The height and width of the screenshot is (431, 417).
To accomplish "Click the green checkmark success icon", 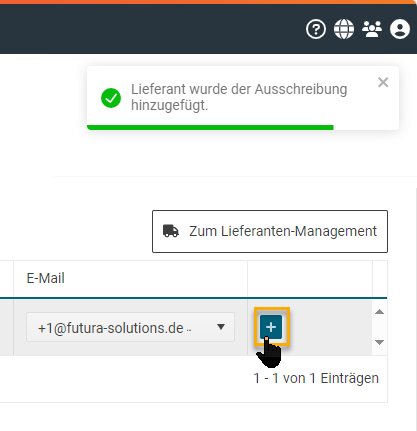I will pos(111,98).
